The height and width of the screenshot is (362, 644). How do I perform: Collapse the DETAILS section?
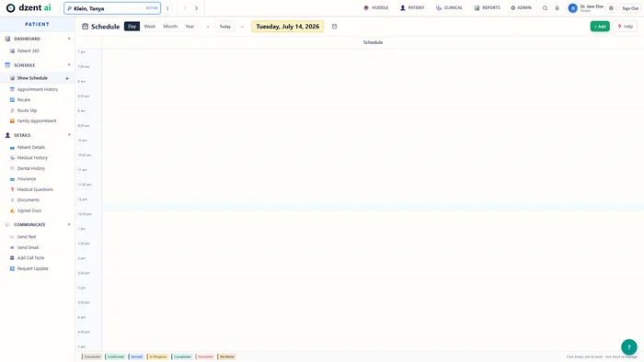tap(69, 135)
